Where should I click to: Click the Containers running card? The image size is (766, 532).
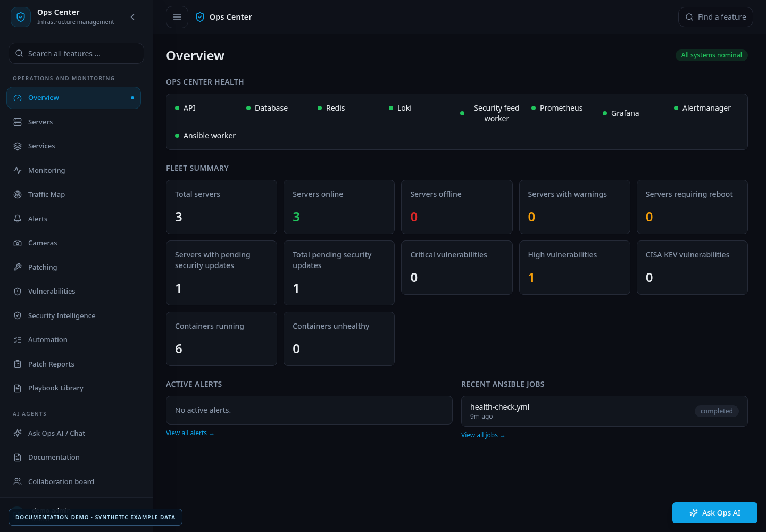coord(221,339)
